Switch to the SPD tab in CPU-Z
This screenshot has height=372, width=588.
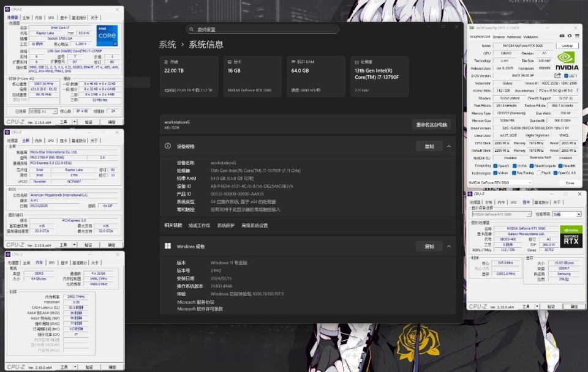(x=50, y=18)
